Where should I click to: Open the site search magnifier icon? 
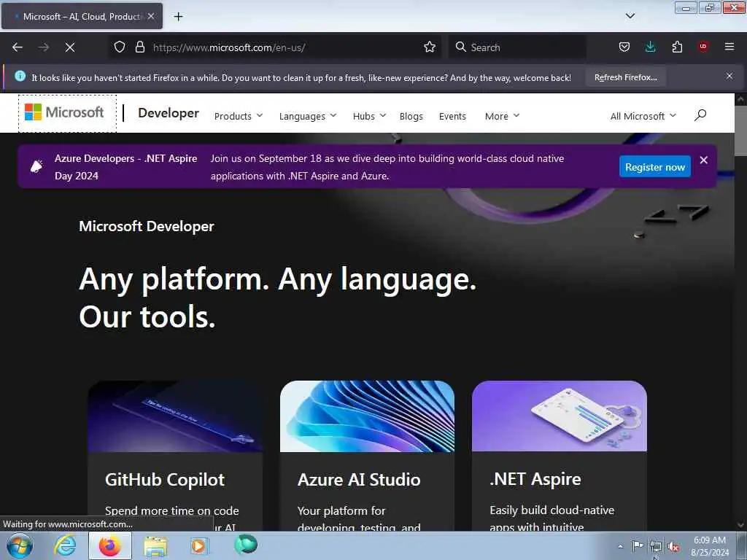coord(700,115)
